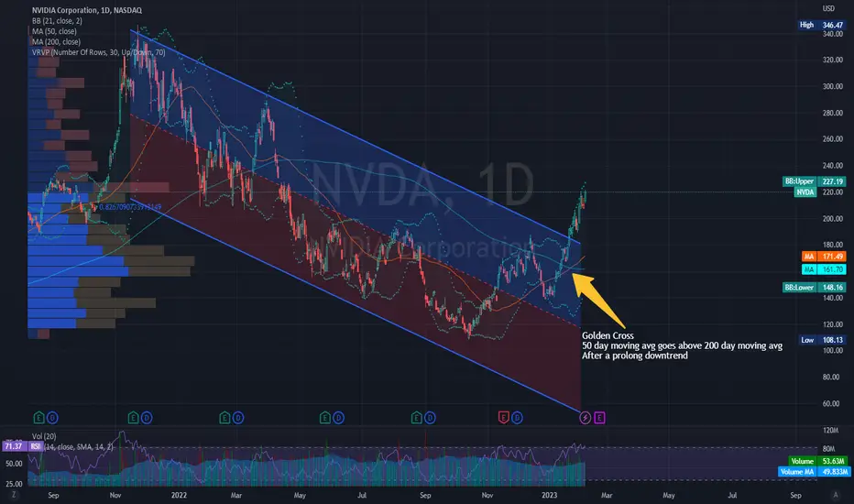The height and width of the screenshot is (504, 854).
Task: Click the 340.00 price axis label
Action: tap(833, 34)
